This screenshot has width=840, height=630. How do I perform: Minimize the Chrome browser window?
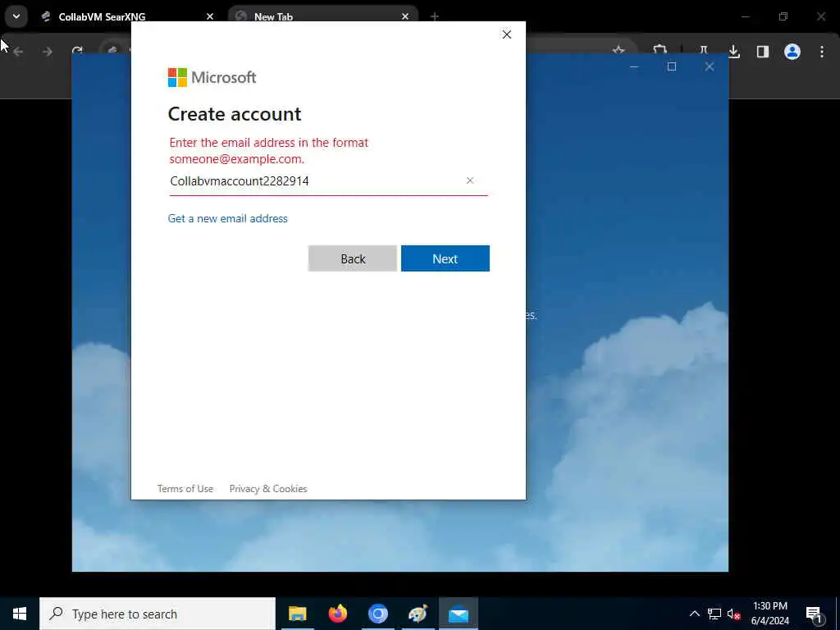coord(745,16)
